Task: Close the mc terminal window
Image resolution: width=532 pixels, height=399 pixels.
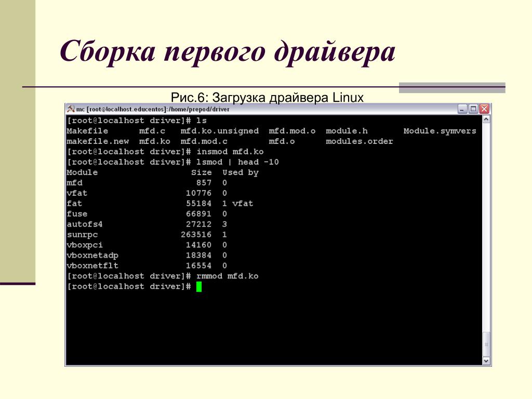Action: [484, 109]
